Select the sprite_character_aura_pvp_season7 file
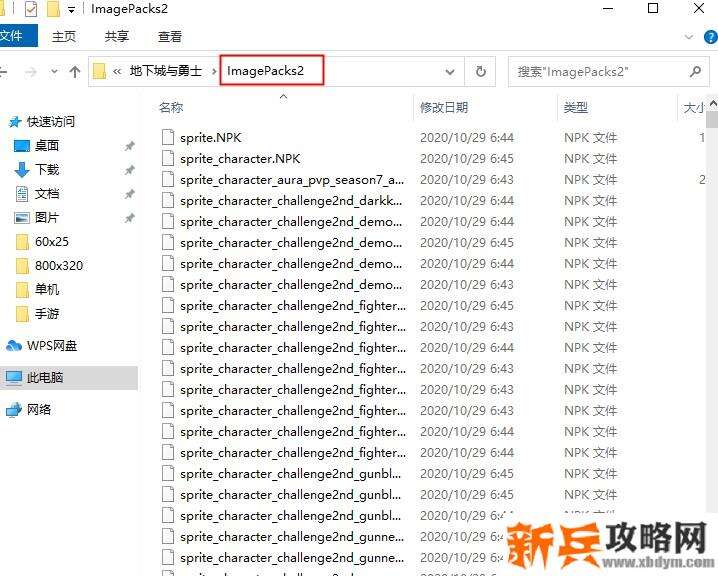 (x=292, y=180)
